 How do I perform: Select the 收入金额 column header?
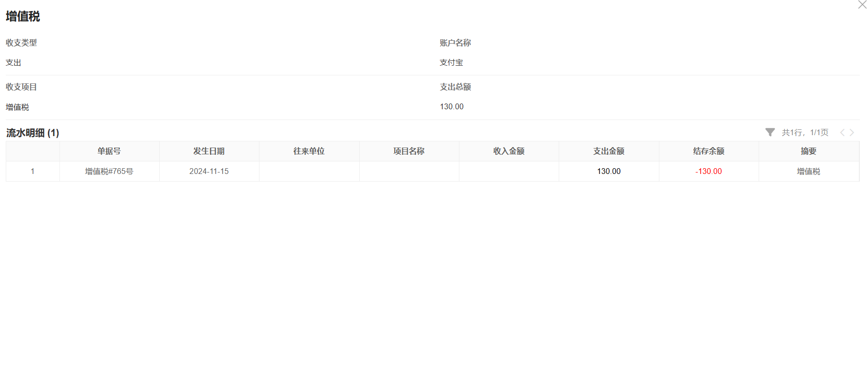[x=508, y=151]
